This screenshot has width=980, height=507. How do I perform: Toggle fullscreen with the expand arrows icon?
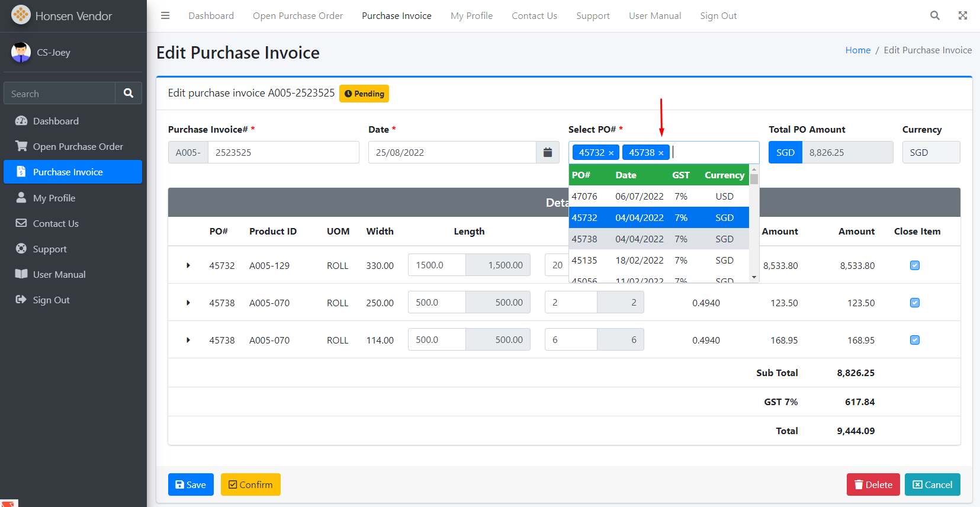(x=963, y=16)
